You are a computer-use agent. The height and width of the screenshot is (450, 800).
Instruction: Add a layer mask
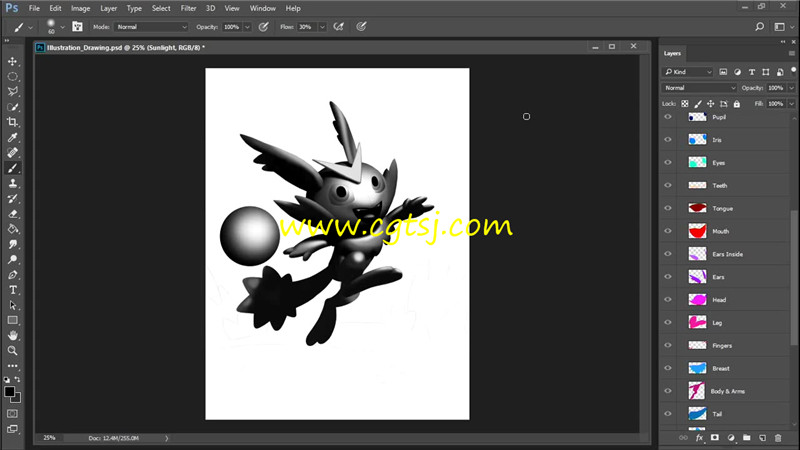[x=714, y=438]
